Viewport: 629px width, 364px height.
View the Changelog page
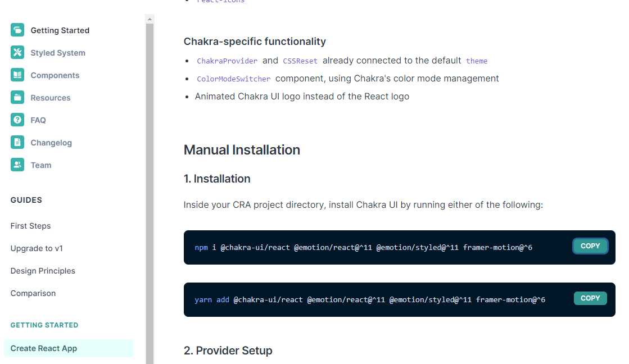pyautogui.click(x=51, y=143)
